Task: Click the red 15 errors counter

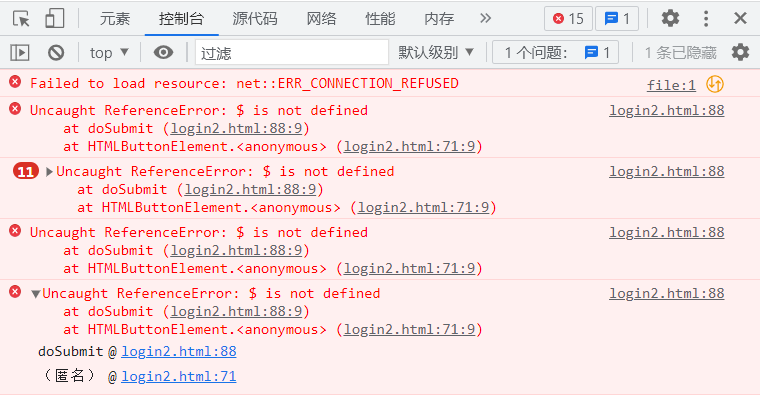Action: [569, 19]
